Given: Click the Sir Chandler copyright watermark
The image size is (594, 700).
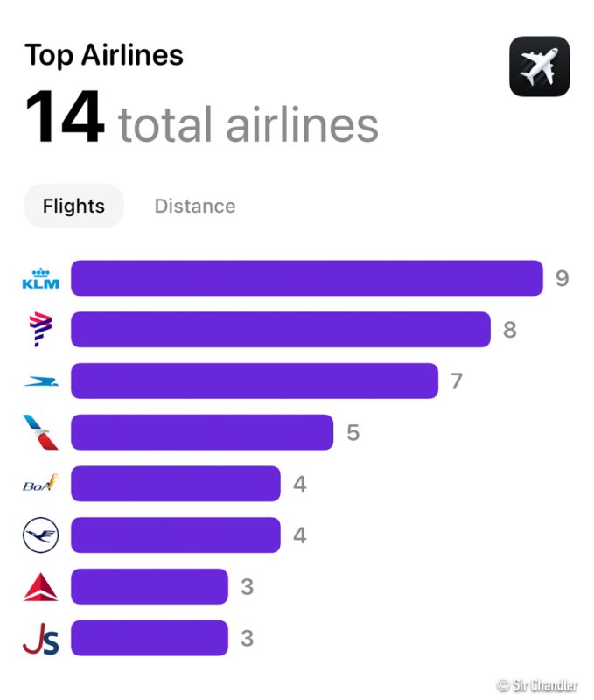Looking at the screenshot, I should [x=537, y=685].
